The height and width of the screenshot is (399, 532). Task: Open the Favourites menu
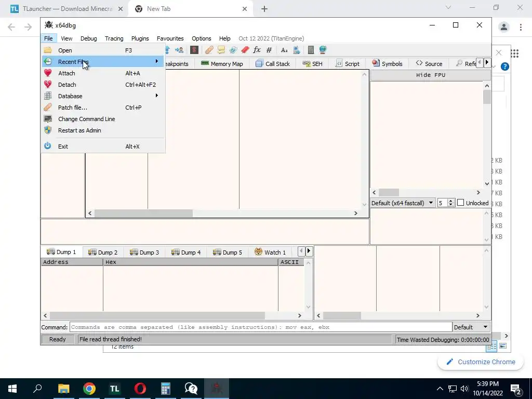point(170,38)
